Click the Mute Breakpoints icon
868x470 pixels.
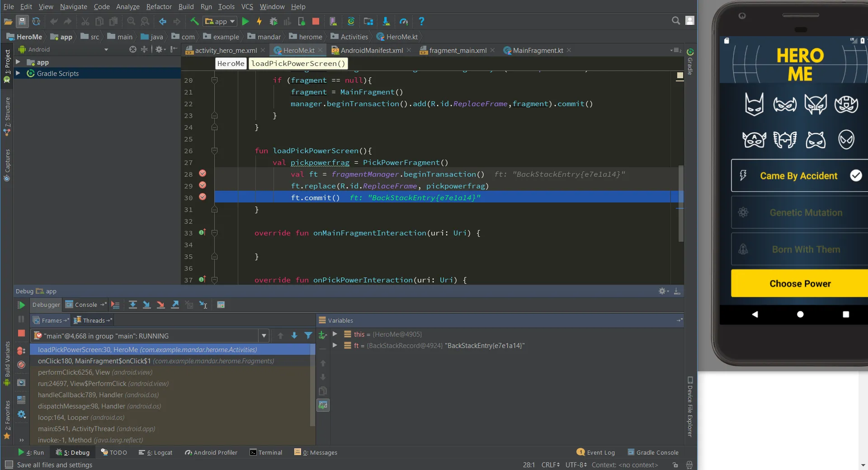point(21,365)
